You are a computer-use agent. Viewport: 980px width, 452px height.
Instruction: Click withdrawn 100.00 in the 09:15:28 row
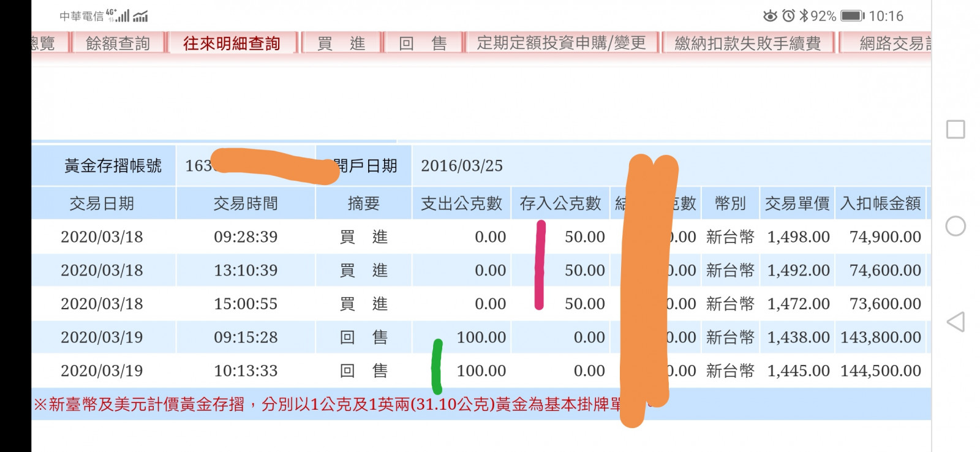pos(481,337)
